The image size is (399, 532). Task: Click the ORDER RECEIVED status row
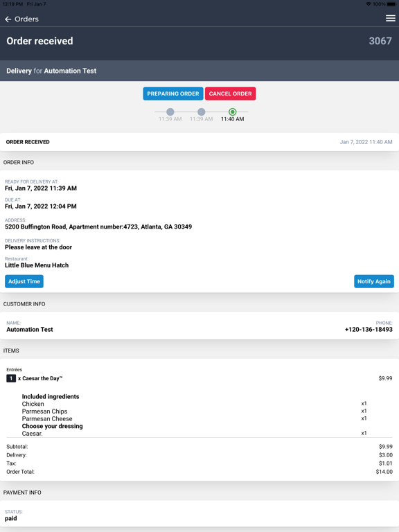coord(199,142)
